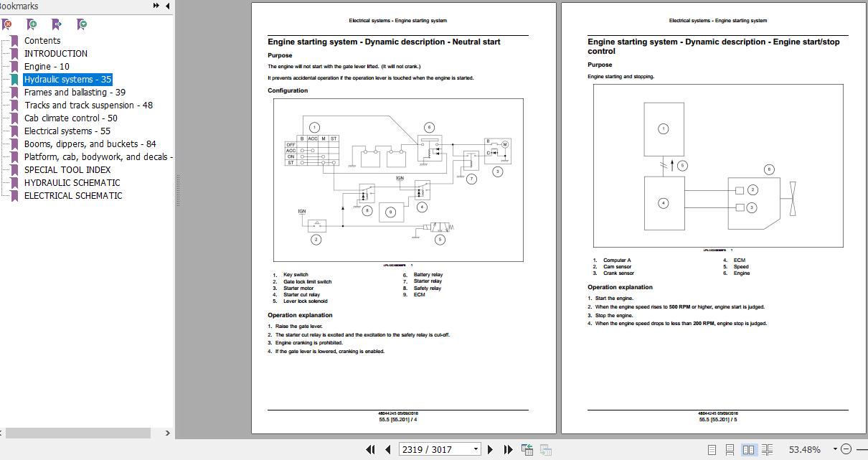Enable continuous scrolling page view

point(730,449)
